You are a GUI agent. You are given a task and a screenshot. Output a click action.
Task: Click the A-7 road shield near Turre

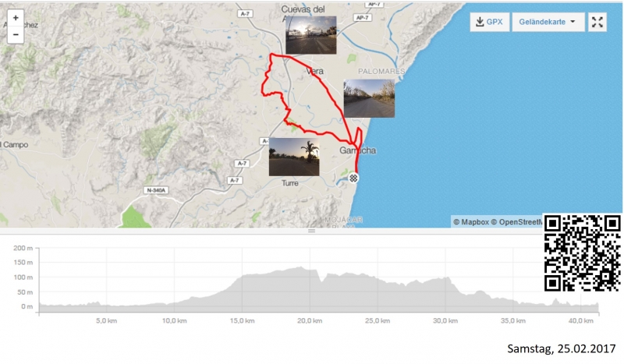(242, 164)
